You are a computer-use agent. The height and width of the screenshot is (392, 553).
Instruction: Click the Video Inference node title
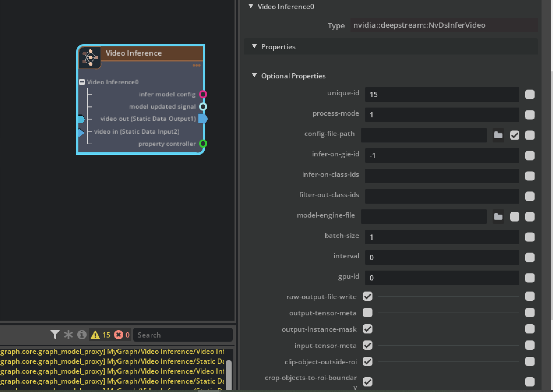pyautogui.click(x=134, y=53)
